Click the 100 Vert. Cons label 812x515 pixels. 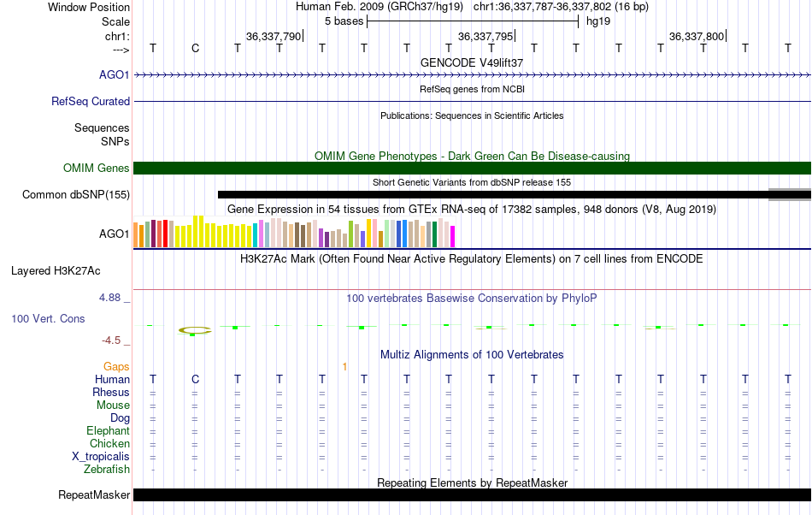point(48,318)
